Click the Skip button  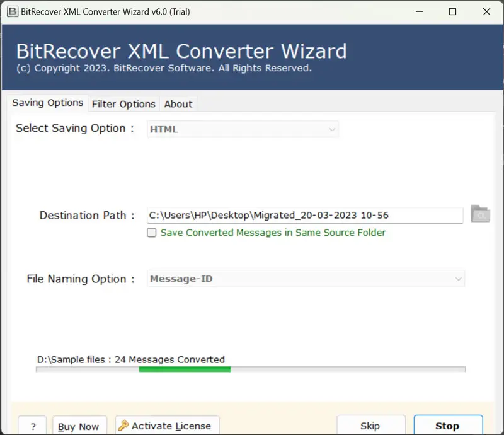[x=370, y=426]
